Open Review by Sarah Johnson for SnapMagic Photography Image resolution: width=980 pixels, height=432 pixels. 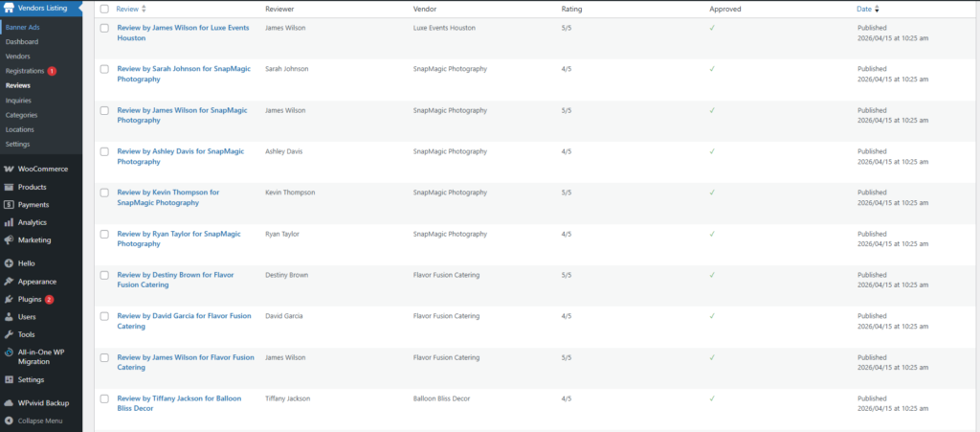[184, 74]
